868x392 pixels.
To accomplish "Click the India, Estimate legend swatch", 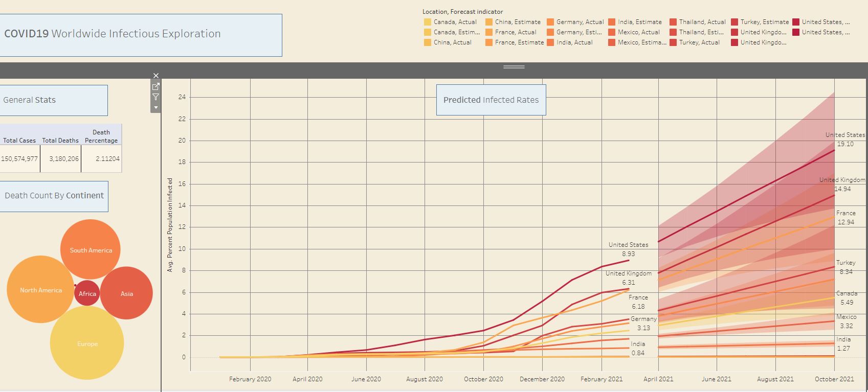I will pos(612,22).
